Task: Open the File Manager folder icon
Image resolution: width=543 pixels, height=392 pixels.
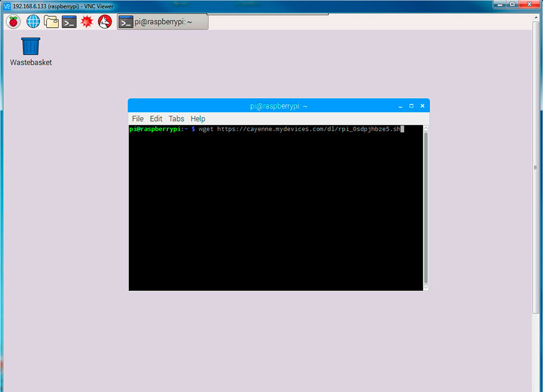Action: pos(51,22)
